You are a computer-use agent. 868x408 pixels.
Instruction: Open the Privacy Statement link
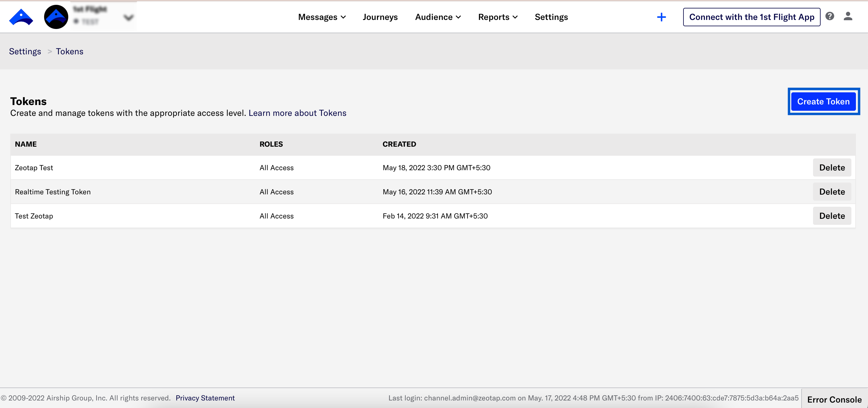click(205, 398)
